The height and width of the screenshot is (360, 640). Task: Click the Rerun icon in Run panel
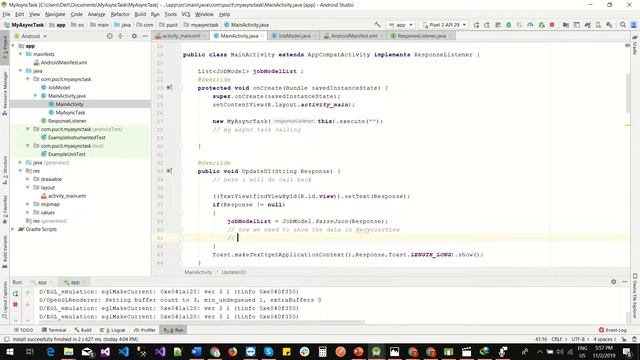[x=16, y=293]
